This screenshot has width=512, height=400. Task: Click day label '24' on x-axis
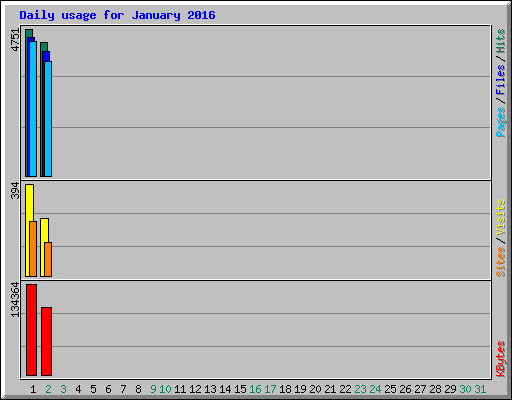click(x=375, y=389)
